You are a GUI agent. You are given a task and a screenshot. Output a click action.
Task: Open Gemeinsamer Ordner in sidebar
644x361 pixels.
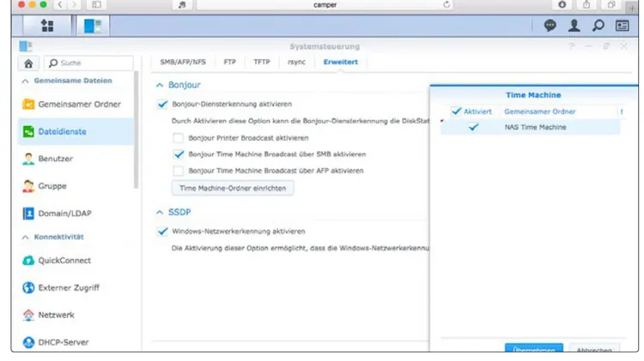click(76, 105)
